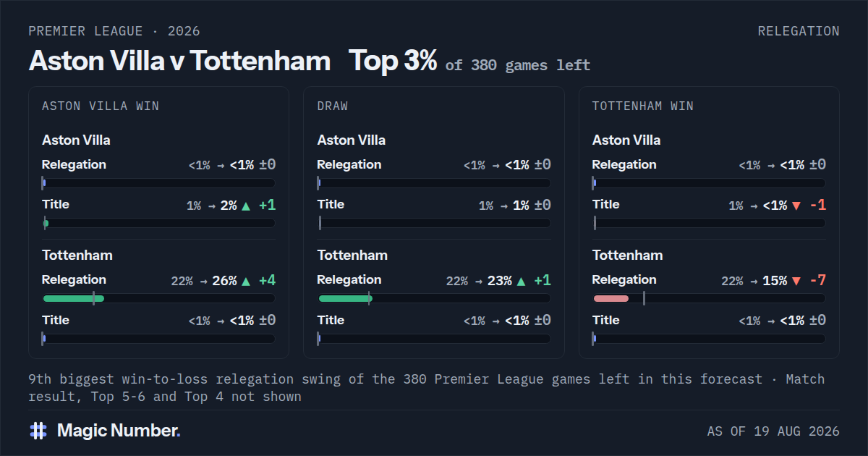This screenshot has width=868, height=456.
Task: Click the AS OF 19 AUG 2026 date label
Action: 773,431
